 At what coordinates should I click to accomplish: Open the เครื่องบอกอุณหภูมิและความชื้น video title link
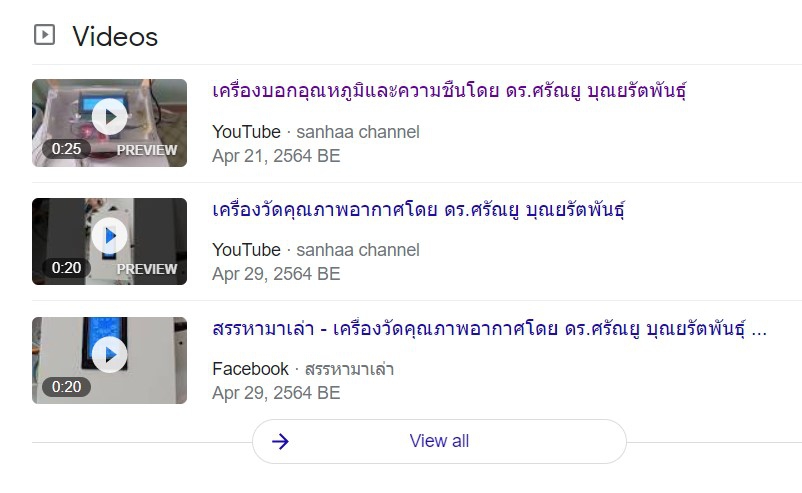click(449, 91)
